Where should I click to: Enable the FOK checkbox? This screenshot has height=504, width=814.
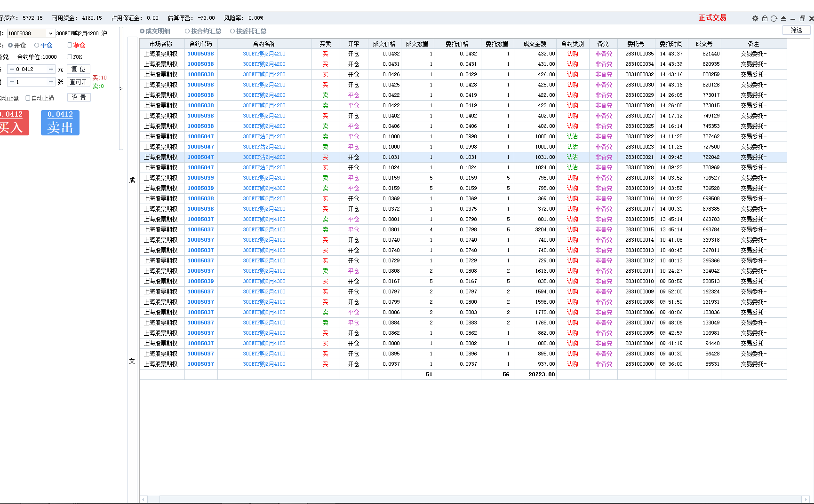pyautogui.click(x=70, y=57)
